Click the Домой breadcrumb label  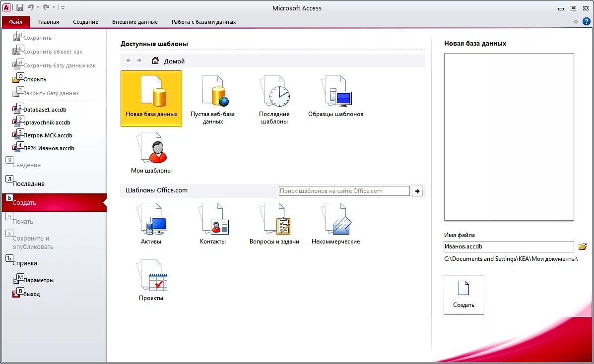[x=174, y=61]
